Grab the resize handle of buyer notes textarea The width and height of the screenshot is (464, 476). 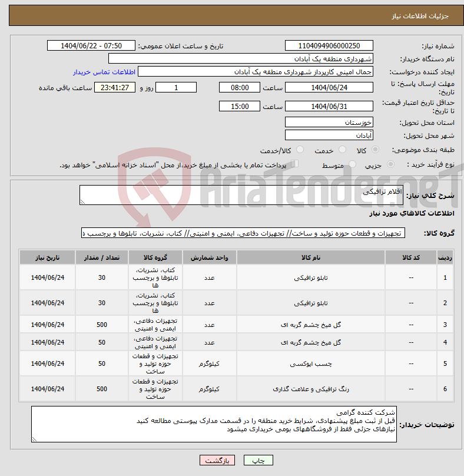[x=34, y=439]
